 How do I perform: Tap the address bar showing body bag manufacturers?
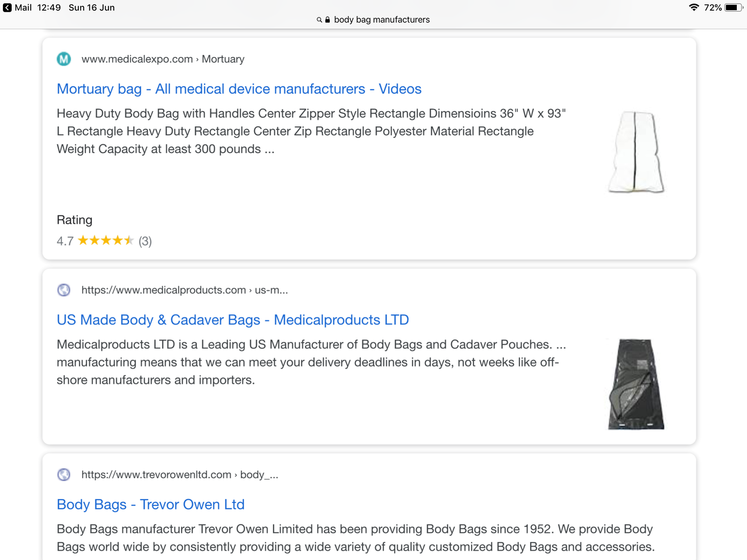373,20
